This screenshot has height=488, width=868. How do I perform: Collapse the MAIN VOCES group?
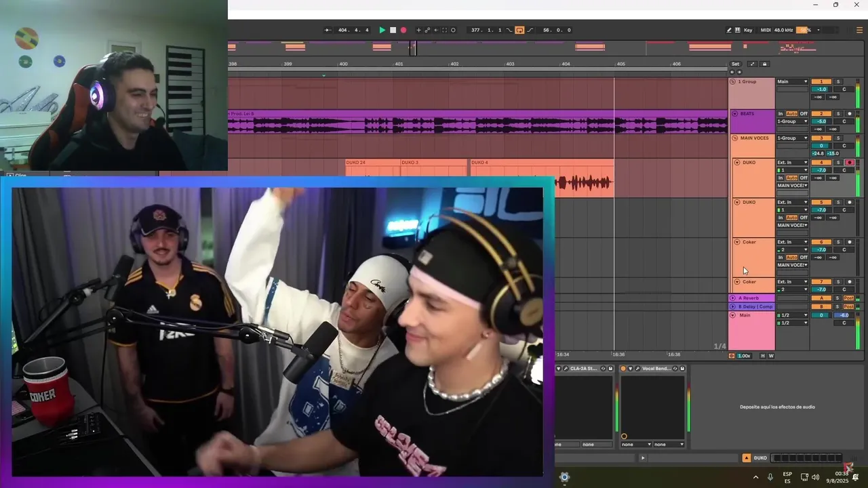pos(735,138)
